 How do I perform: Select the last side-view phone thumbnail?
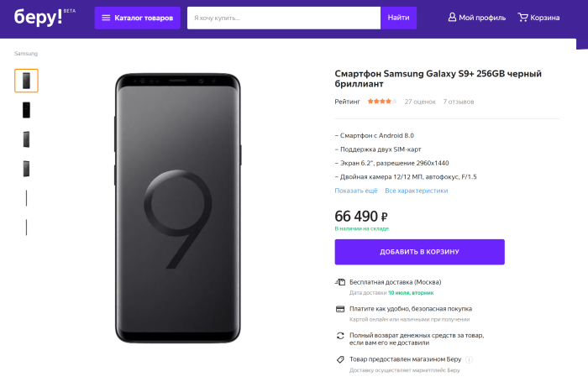[x=27, y=227]
